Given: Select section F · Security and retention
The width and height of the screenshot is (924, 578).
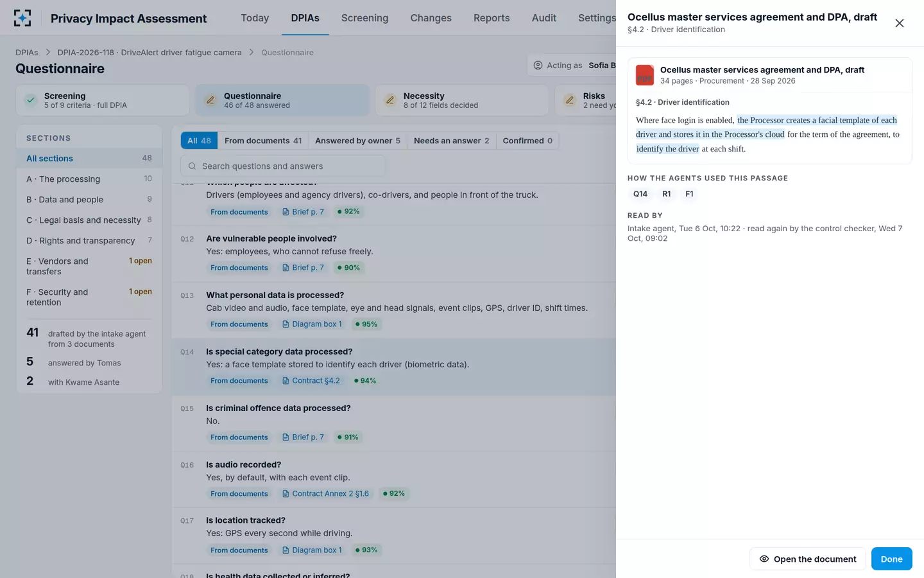Looking at the screenshot, I should 89,297.
